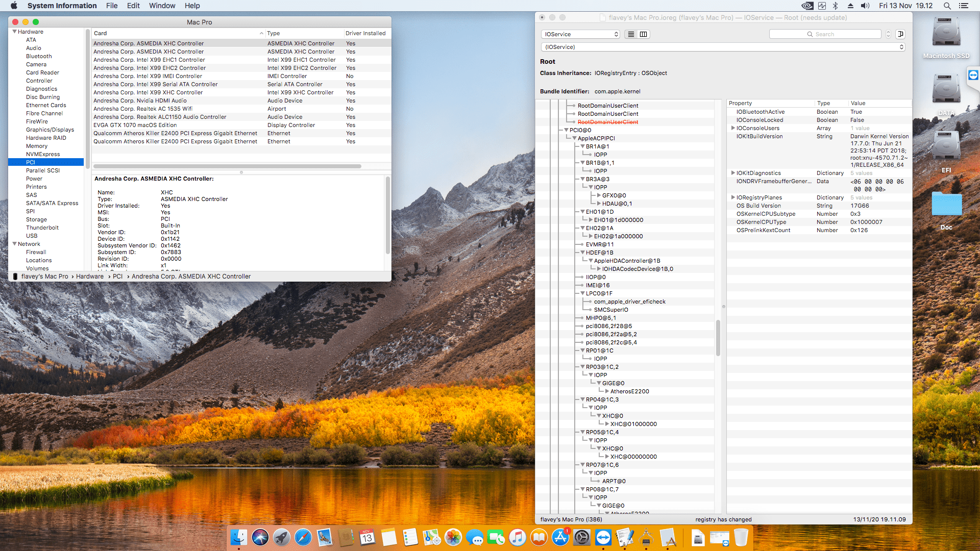Launch System Preferences from the Dock
The height and width of the screenshot is (551, 980).
point(582,537)
